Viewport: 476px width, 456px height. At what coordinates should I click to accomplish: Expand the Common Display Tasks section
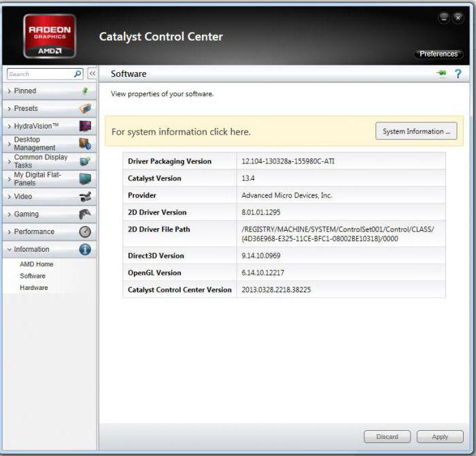click(x=49, y=161)
